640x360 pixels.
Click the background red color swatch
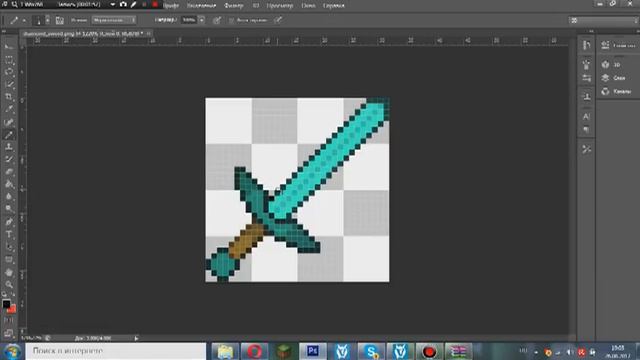point(12,309)
